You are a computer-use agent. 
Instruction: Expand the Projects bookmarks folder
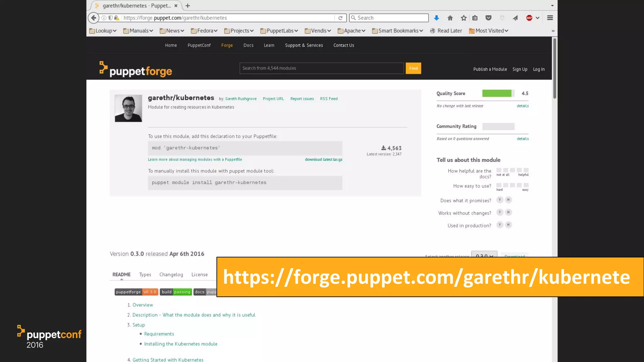click(x=239, y=31)
